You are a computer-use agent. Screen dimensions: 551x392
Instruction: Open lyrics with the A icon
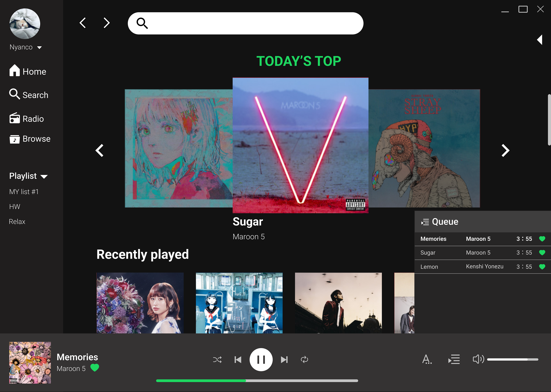point(427,359)
